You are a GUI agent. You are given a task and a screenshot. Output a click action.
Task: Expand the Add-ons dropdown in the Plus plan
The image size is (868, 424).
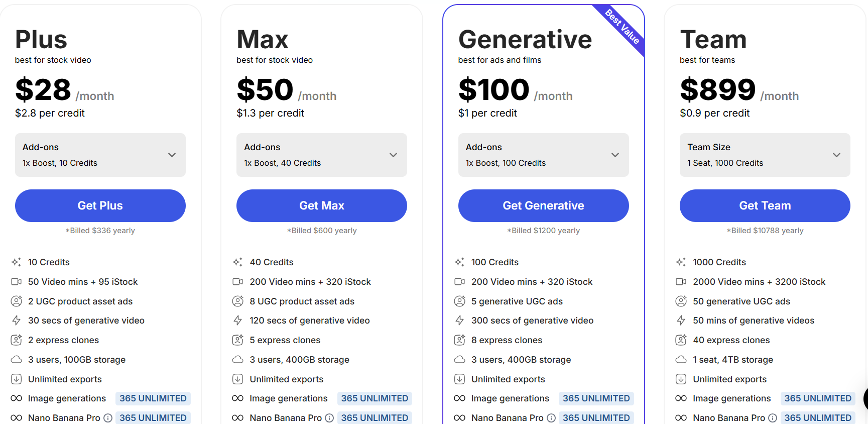100,155
